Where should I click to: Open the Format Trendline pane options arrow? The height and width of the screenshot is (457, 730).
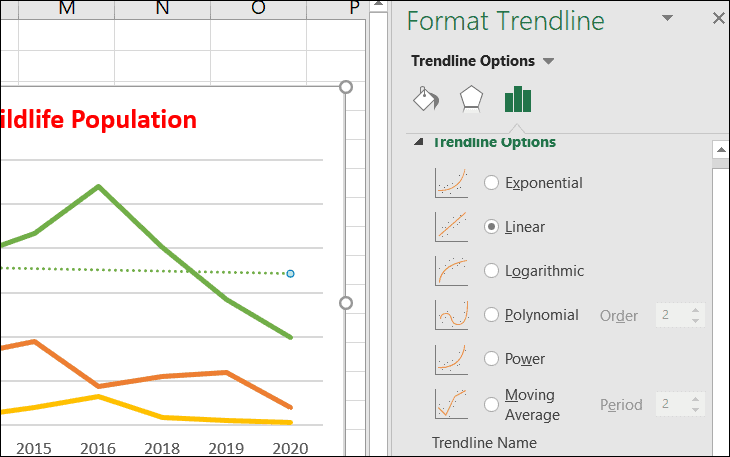coord(667,18)
